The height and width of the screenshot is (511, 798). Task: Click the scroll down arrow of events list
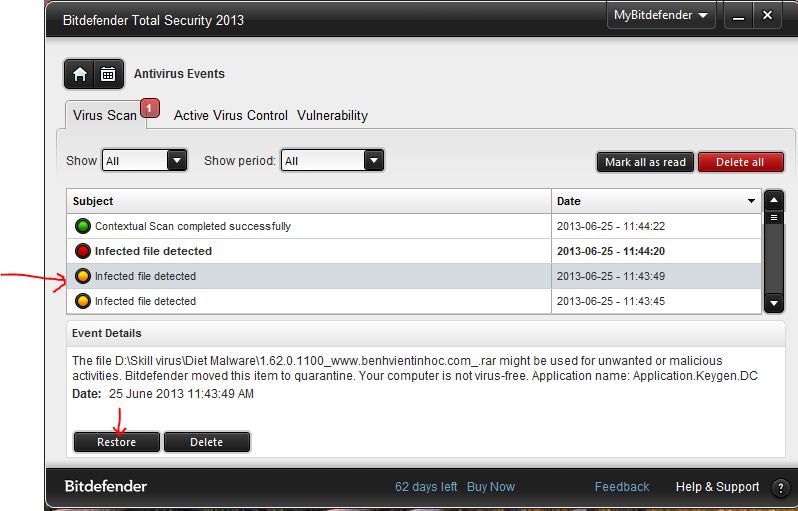click(x=774, y=303)
